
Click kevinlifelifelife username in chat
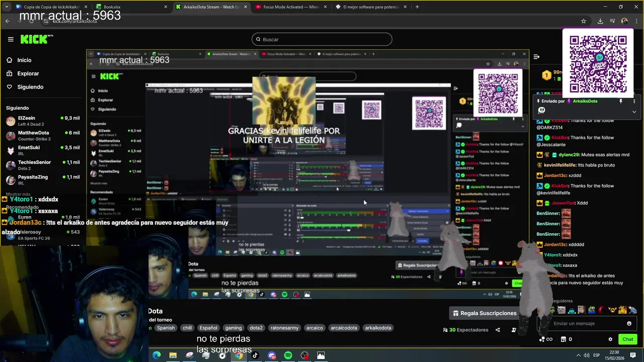pos(560,165)
